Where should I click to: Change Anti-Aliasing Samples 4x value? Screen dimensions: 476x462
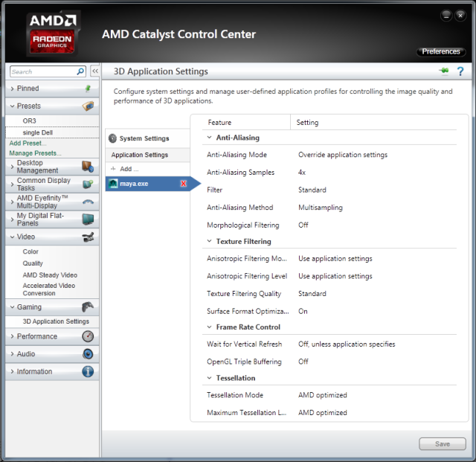pyautogui.click(x=302, y=172)
